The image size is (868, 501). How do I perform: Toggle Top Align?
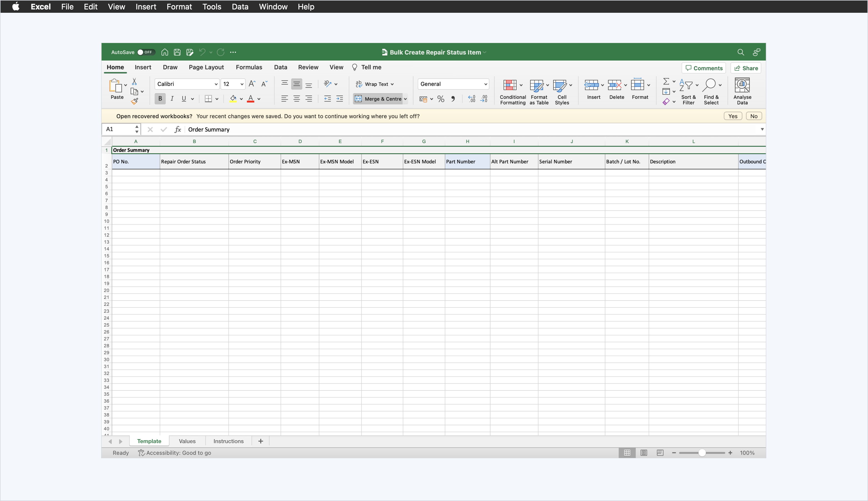(x=285, y=84)
